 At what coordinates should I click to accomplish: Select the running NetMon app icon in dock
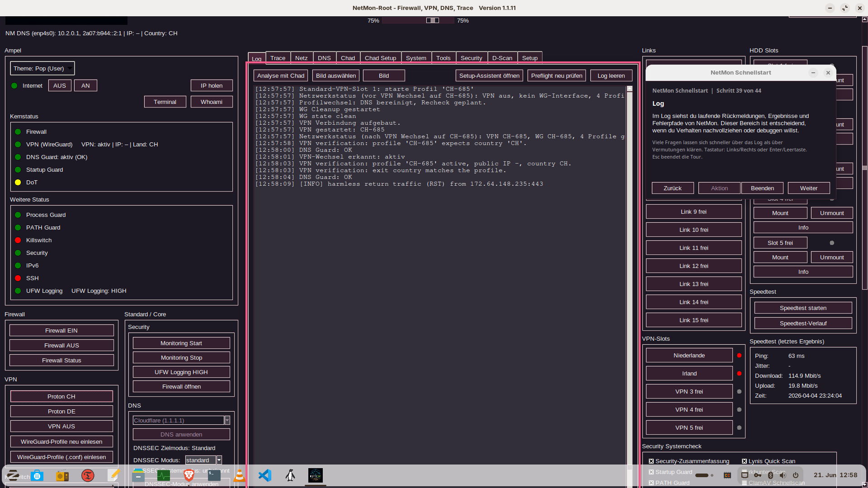pos(316,475)
